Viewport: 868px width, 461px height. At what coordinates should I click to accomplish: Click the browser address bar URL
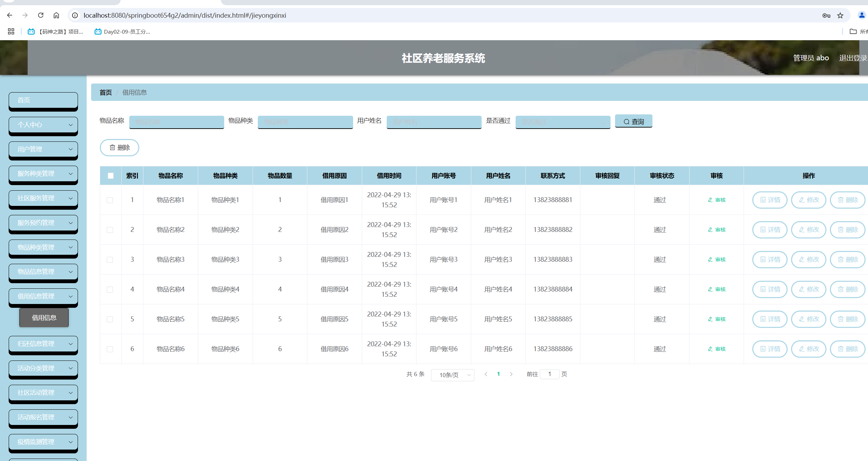tap(185, 15)
